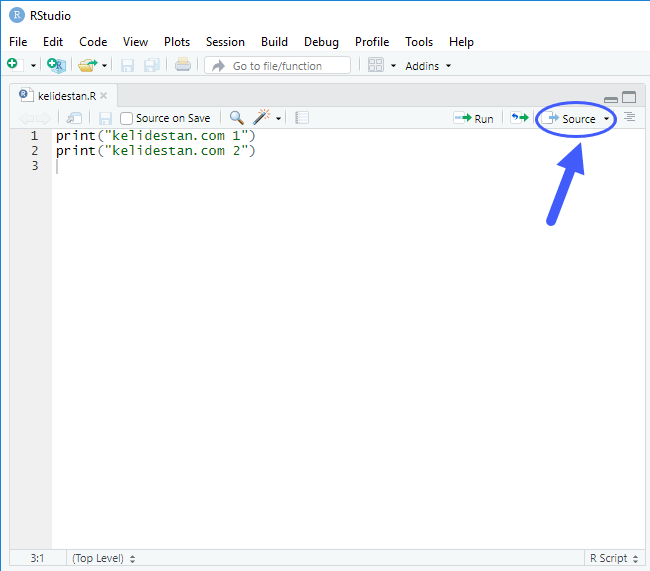
Task: Open the Source options dropdown arrow
Action: [x=606, y=119]
